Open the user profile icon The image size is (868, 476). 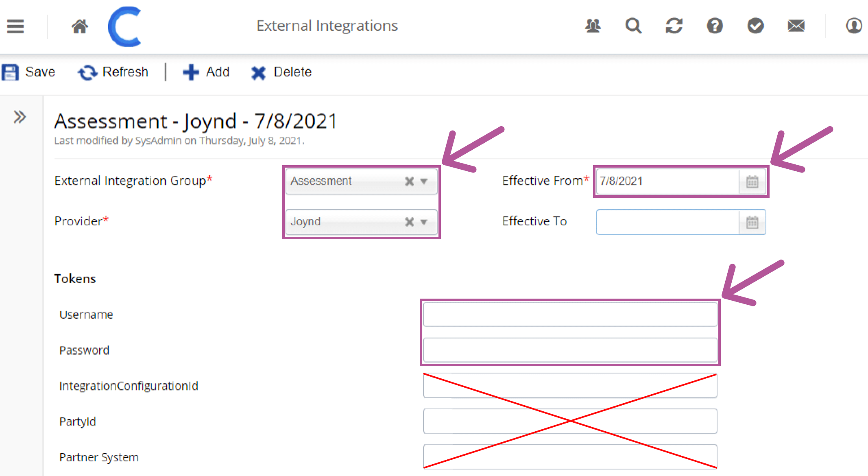[x=854, y=26]
